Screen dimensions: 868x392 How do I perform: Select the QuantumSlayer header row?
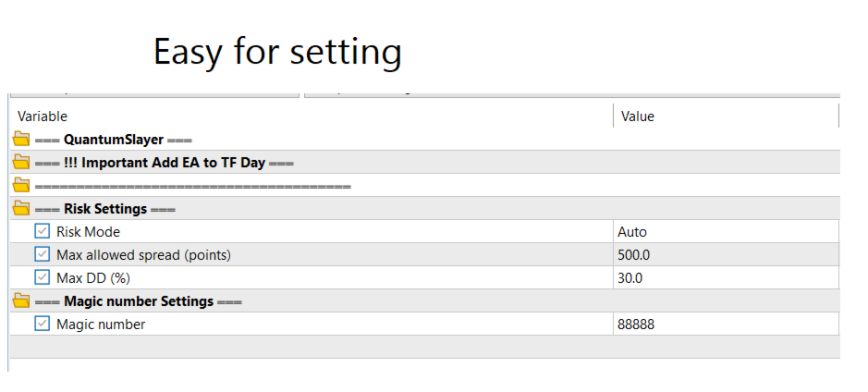pos(114,140)
